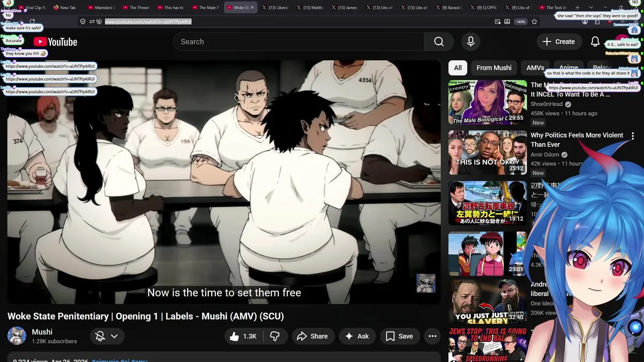This screenshot has width=644, height=362.
Task: Click the Viral Clip browser tab
Action: (33, 8)
